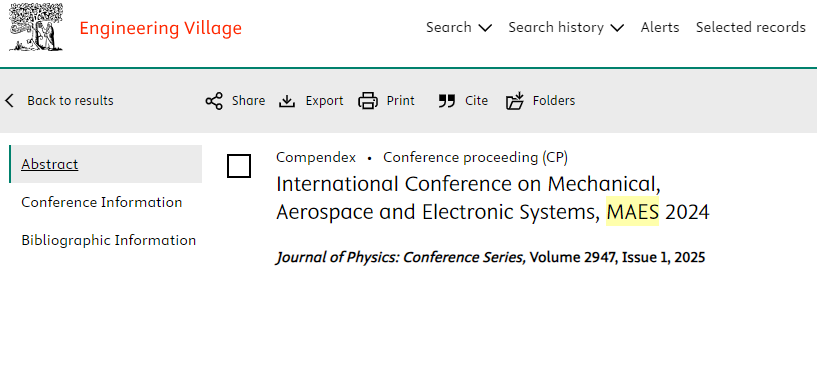
Task: Open Selected records
Action: 751,27
